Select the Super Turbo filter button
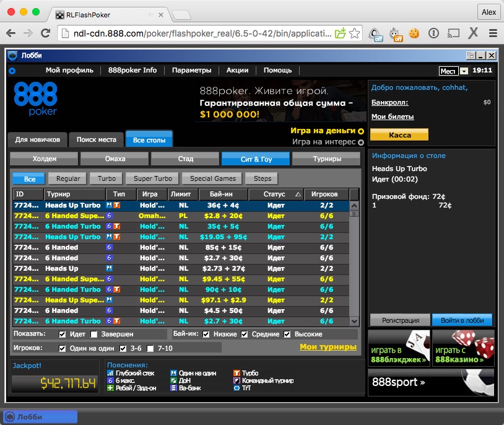 click(153, 179)
